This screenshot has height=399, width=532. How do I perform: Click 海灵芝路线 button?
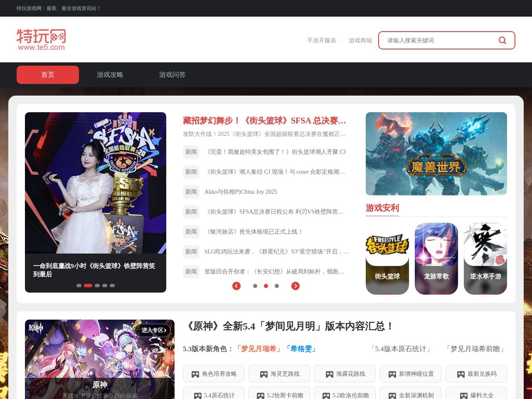[x=279, y=374]
